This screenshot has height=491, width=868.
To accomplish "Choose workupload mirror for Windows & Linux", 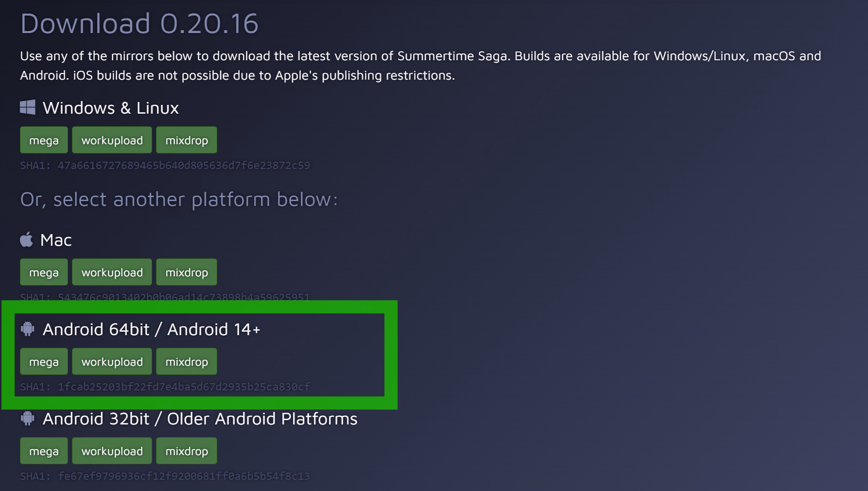I will [x=112, y=140].
